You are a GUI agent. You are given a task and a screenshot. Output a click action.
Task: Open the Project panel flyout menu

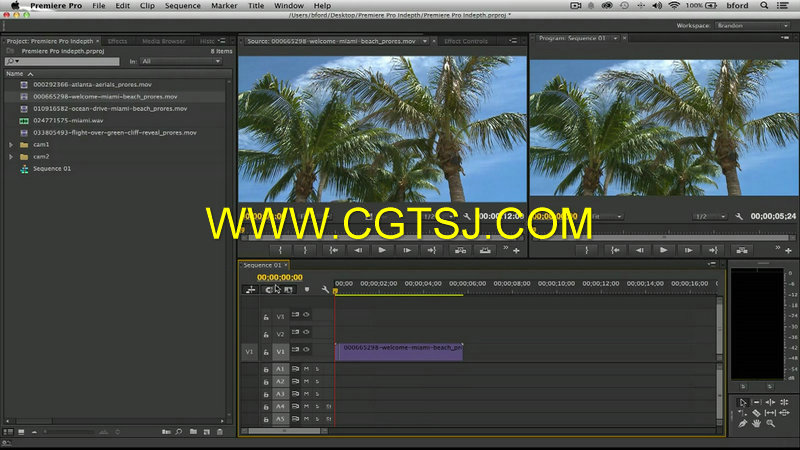pos(222,41)
